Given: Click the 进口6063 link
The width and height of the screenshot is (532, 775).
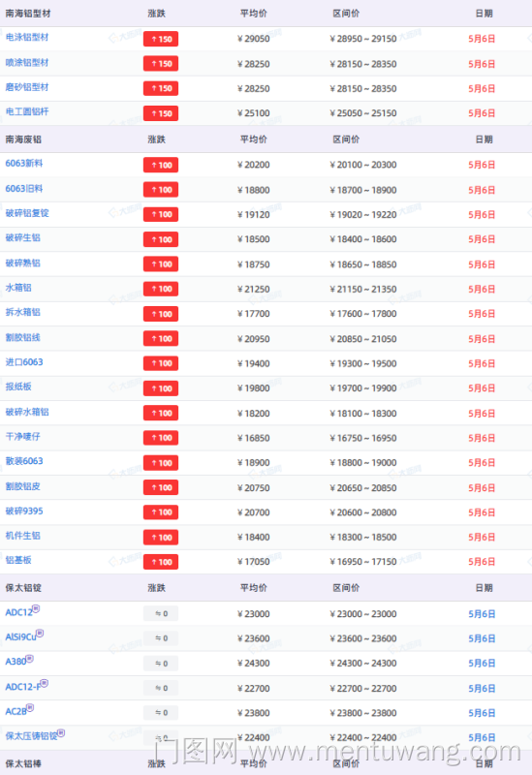Looking at the screenshot, I should pyautogui.click(x=23, y=362).
